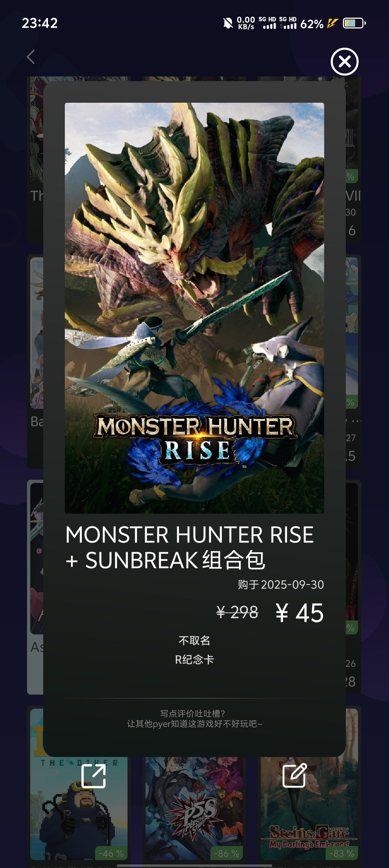
Task: Tap the -46% discount badge
Action: [x=111, y=854]
